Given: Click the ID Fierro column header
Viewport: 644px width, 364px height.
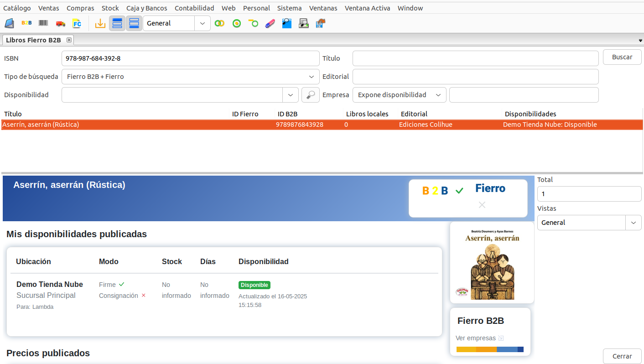Looking at the screenshot, I should pos(245,114).
